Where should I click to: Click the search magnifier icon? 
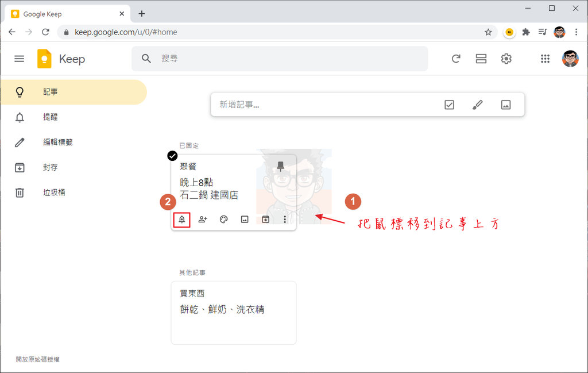point(146,59)
